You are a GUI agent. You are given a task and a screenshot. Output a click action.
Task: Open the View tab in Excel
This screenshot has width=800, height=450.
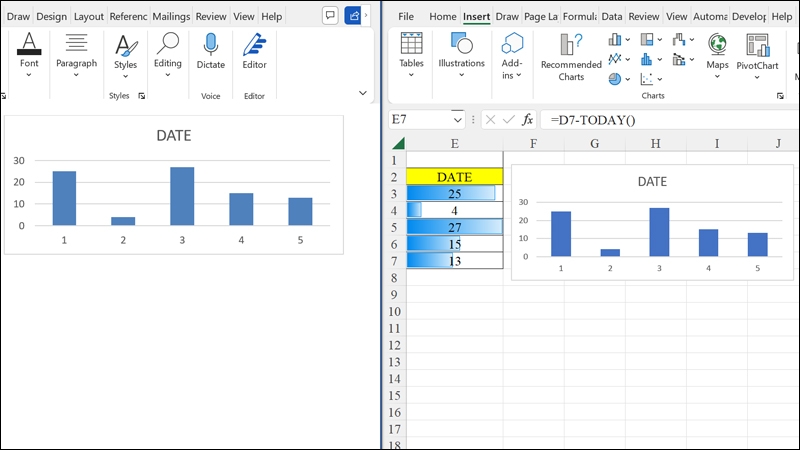[x=677, y=16]
